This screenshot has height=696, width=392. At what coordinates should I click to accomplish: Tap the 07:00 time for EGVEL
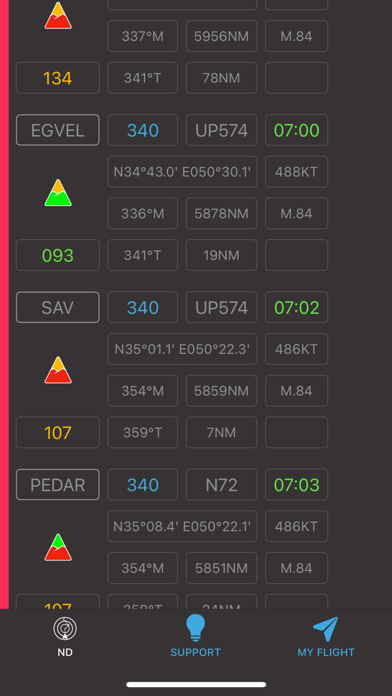tap(297, 130)
